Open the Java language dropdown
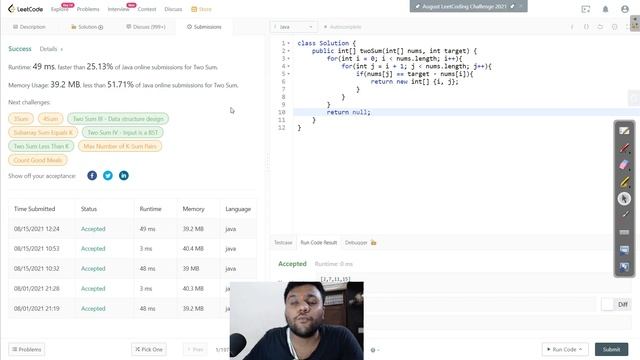640x360 pixels. coord(293,27)
